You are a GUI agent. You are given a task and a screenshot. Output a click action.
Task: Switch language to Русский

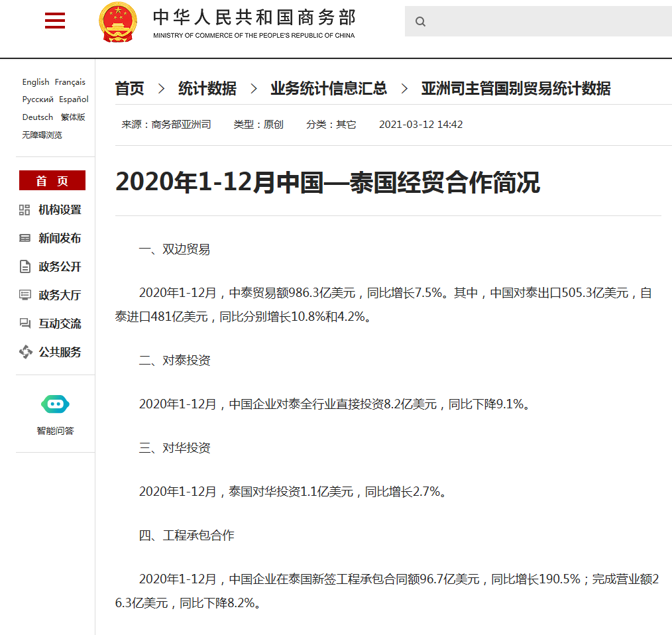pyautogui.click(x=38, y=99)
